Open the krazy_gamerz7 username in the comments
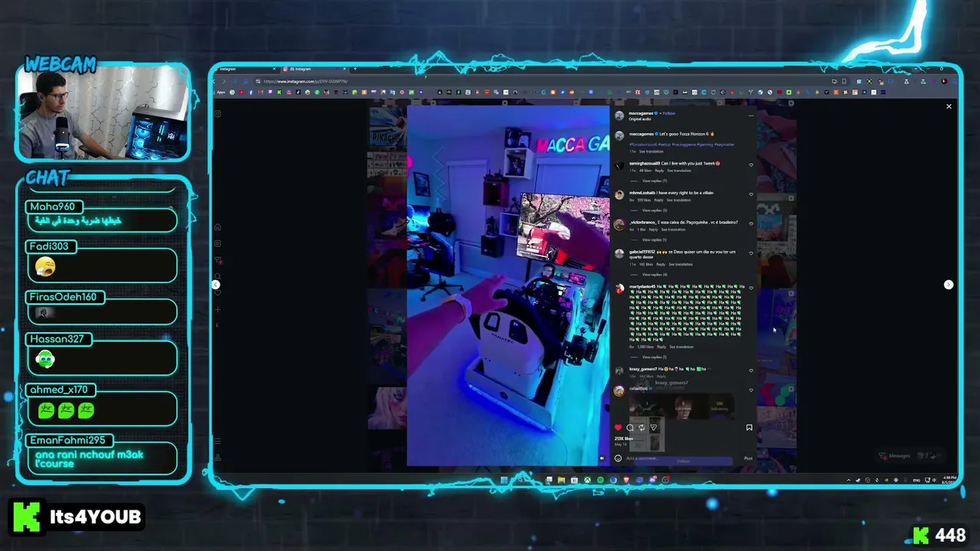 pyautogui.click(x=642, y=369)
